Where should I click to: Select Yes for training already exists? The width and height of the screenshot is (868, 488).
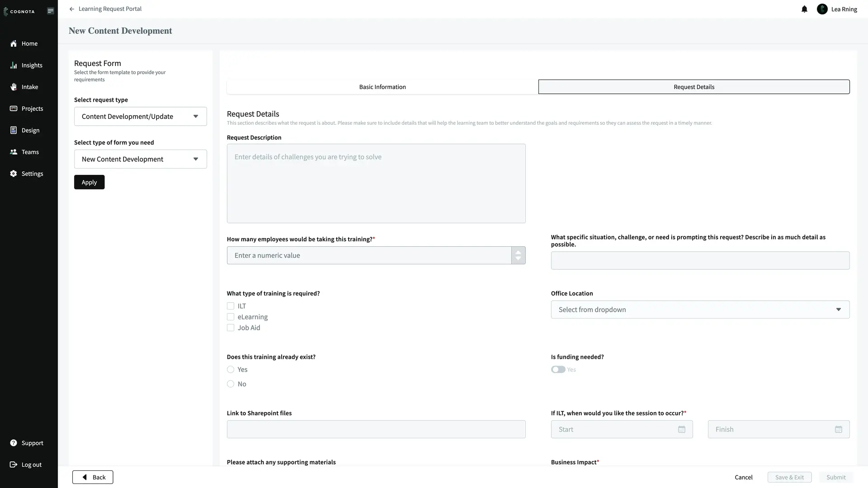(231, 370)
